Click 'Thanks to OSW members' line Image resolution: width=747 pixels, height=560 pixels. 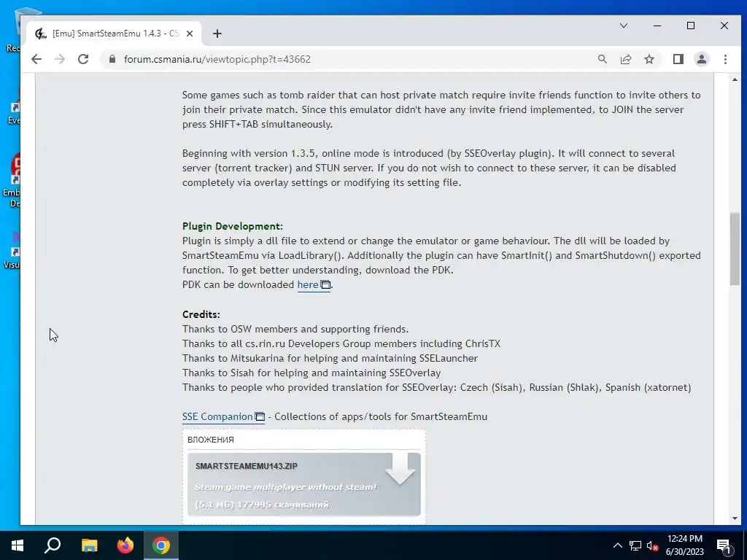(295, 329)
